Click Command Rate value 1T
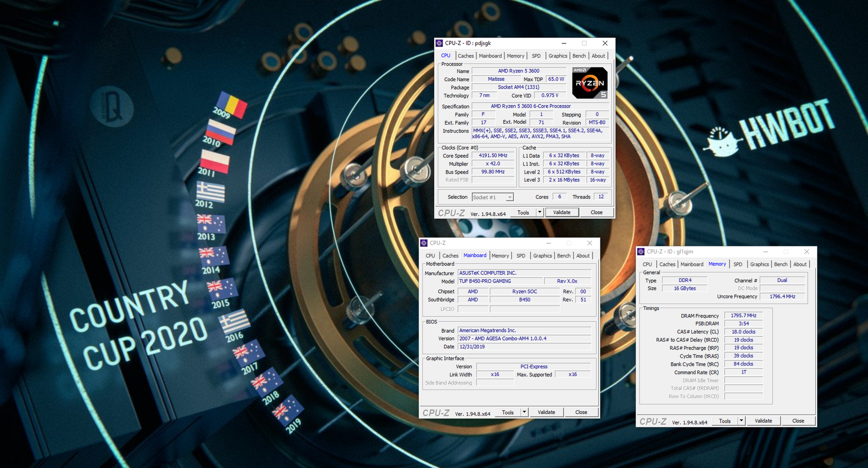Viewport: 868px width, 468px height. (744, 372)
